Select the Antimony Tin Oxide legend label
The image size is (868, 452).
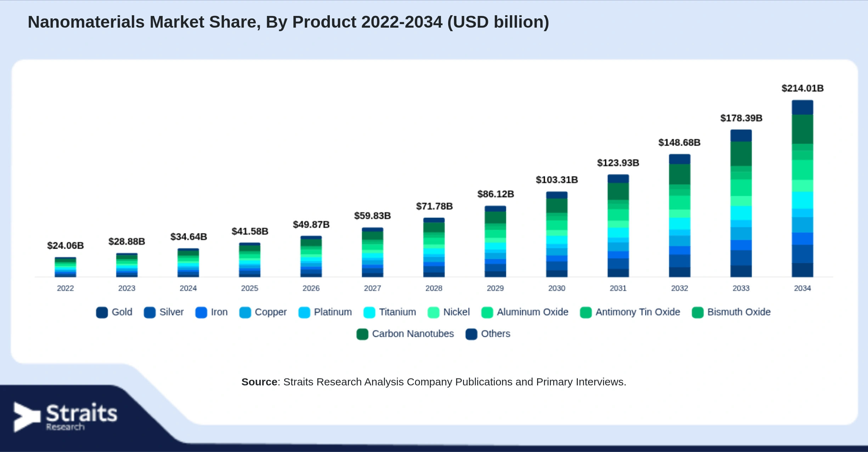coord(638,312)
